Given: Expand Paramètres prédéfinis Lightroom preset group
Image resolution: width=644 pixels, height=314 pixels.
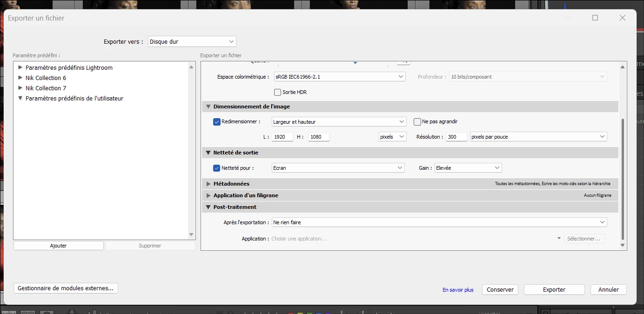Looking at the screenshot, I should [x=20, y=67].
